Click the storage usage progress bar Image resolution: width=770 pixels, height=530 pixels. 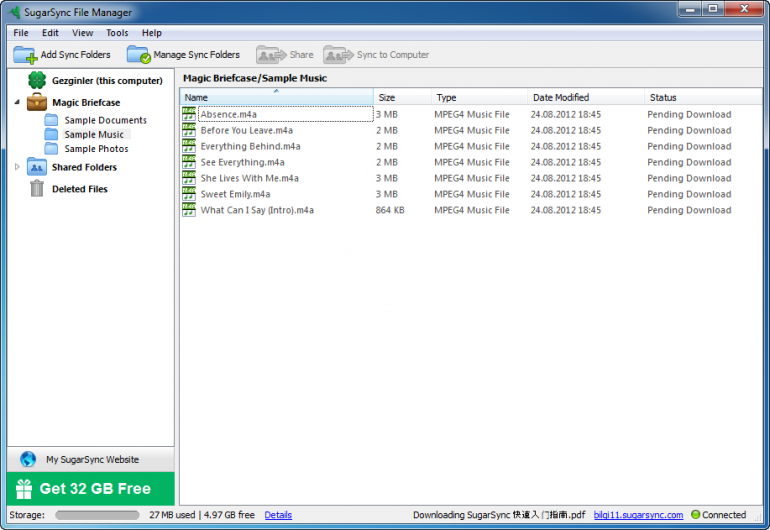pyautogui.click(x=97, y=515)
